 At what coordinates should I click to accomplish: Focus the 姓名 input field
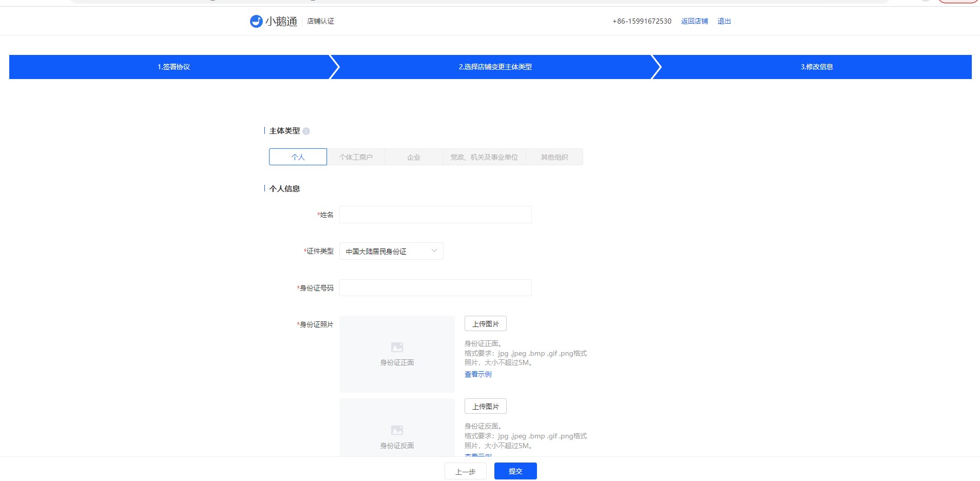(x=435, y=215)
